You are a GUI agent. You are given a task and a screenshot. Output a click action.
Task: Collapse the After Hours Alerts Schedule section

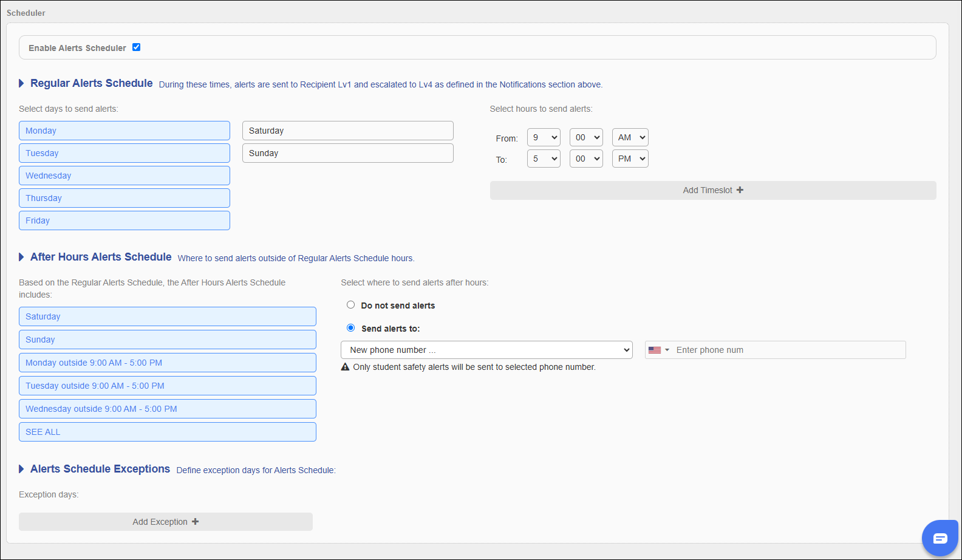21,257
